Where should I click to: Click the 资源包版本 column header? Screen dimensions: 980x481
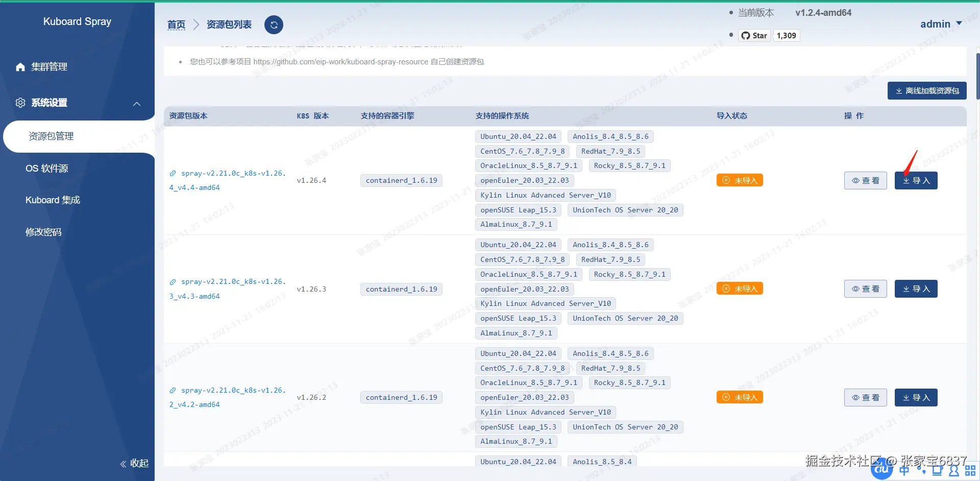pos(188,116)
